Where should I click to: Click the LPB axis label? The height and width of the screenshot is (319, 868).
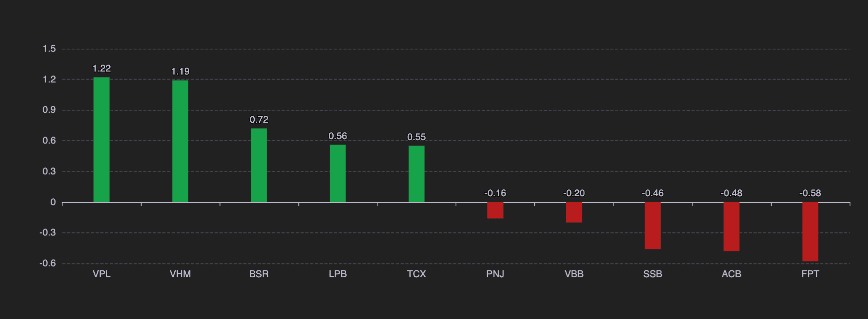point(338,274)
